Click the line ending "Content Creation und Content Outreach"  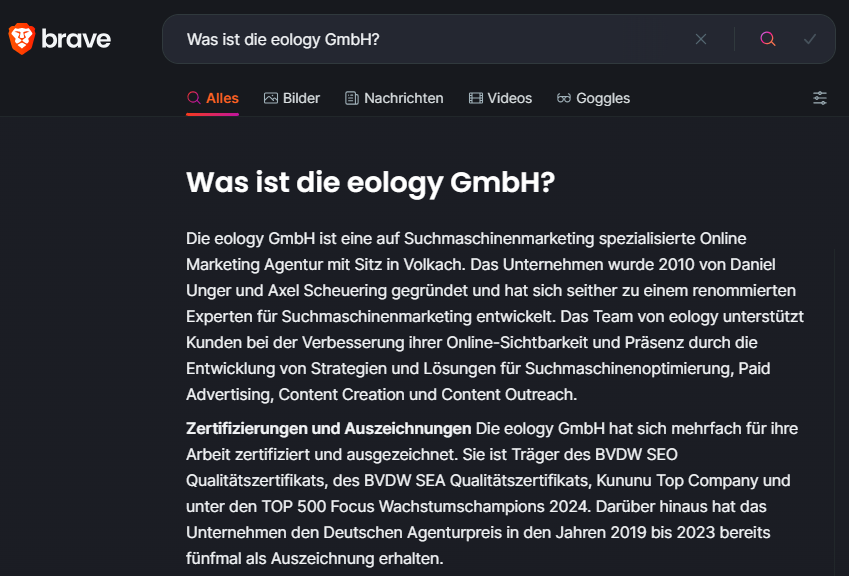click(x=382, y=394)
